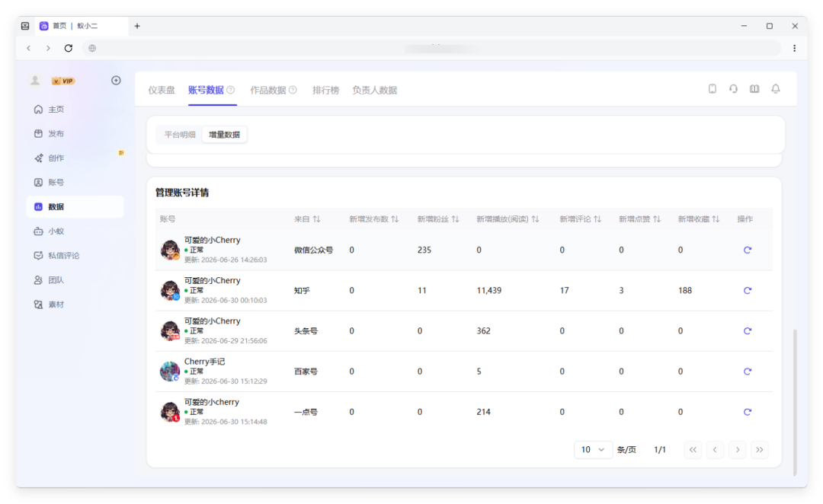The width and height of the screenshot is (823, 504).
Task: Sort by 新增粉丝 column
Action: click(x=455, y=219)
